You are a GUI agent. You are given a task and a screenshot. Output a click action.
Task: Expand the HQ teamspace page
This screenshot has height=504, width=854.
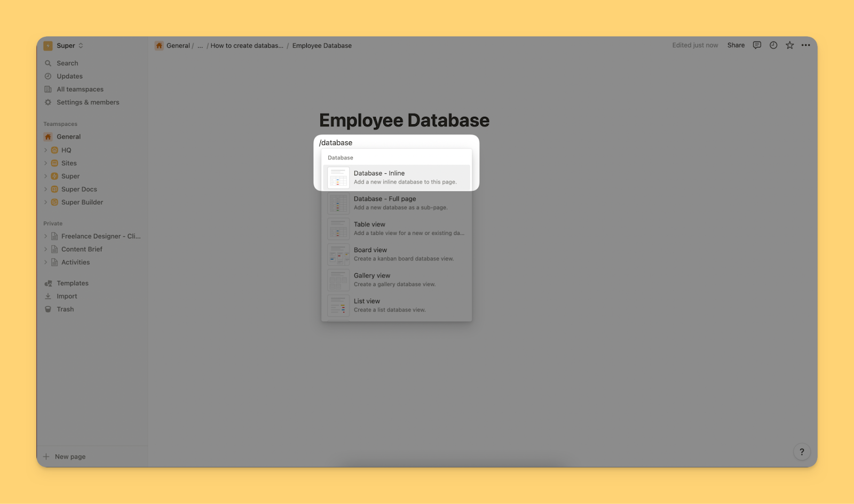(x=45, y=150)
